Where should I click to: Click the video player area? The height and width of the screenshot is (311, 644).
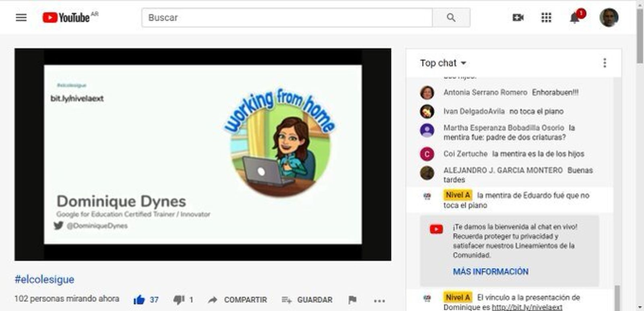click(203, 154)
